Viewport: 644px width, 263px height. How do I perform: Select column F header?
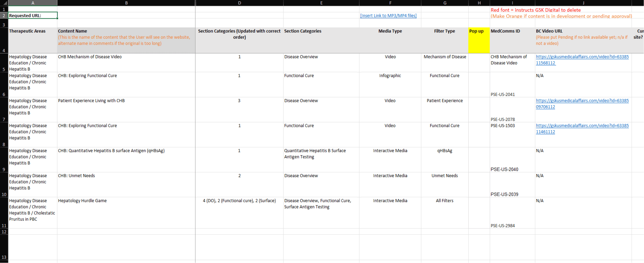(x=390, y=3)
